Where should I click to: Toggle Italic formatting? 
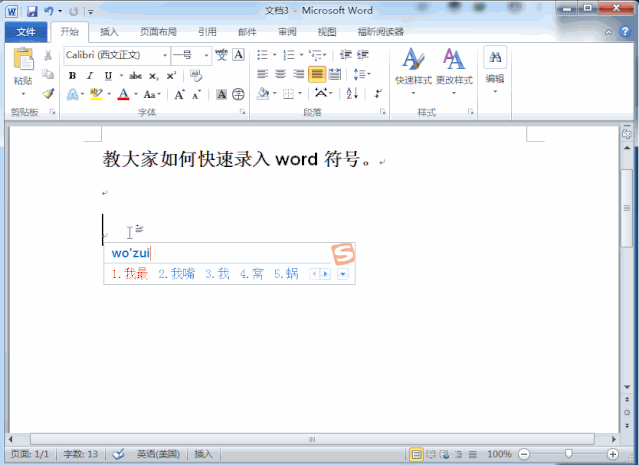coord(90,75)
